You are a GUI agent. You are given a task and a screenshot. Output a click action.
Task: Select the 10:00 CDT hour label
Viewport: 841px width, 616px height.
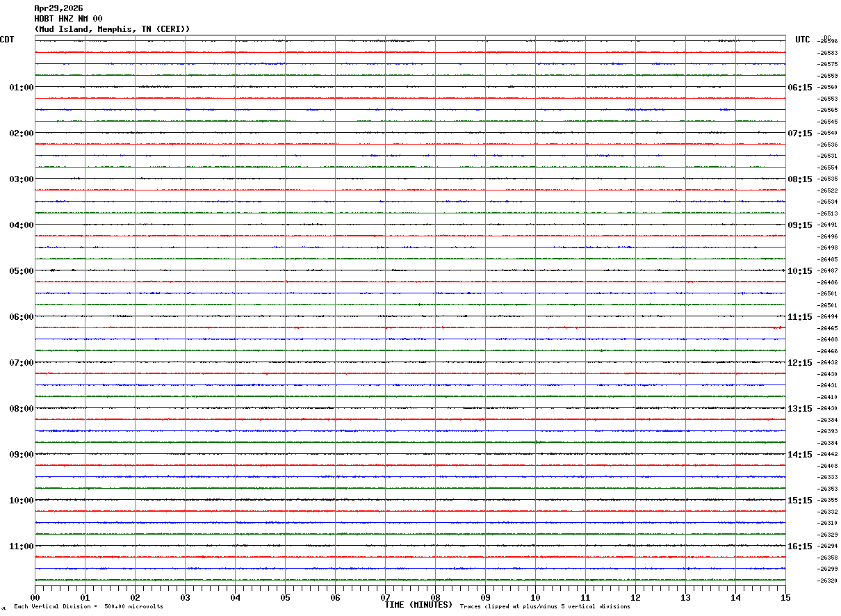pyautogui.click(x=22, y=501)
